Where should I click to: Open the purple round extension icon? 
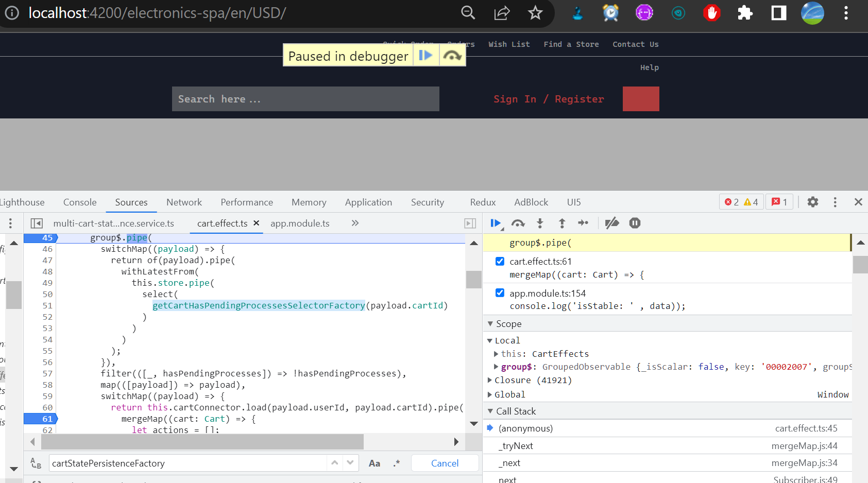[644, 12]
